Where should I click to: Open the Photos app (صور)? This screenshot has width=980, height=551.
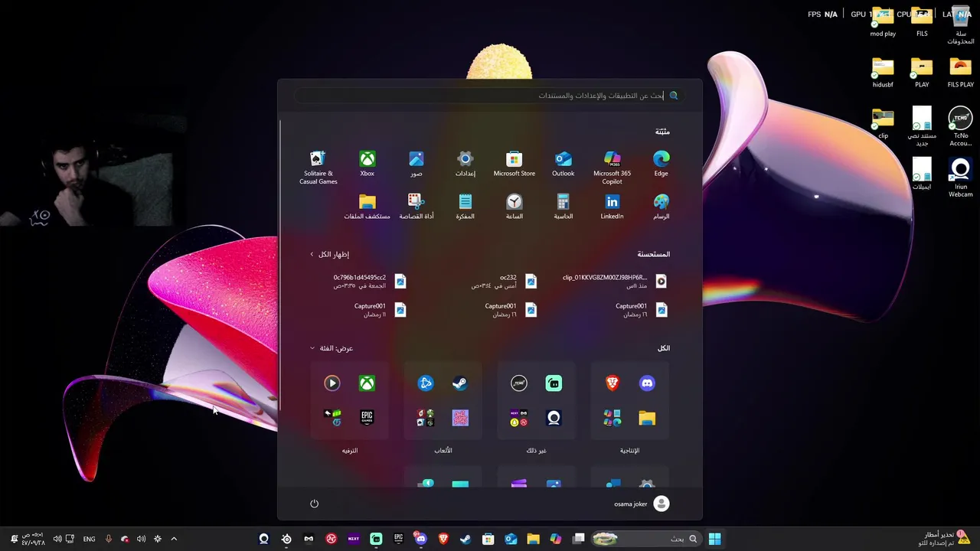click(416, 164)
